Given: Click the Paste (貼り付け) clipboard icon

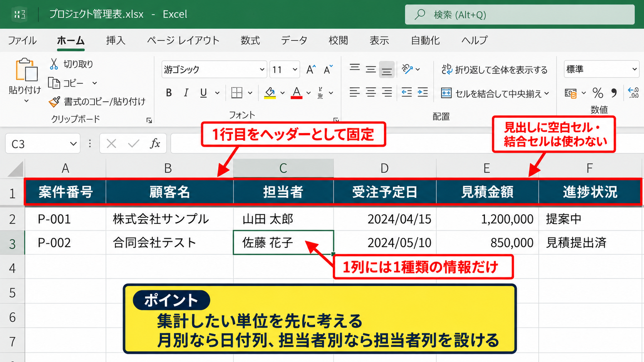Looking at the screenshot, I should pos(26,70).
